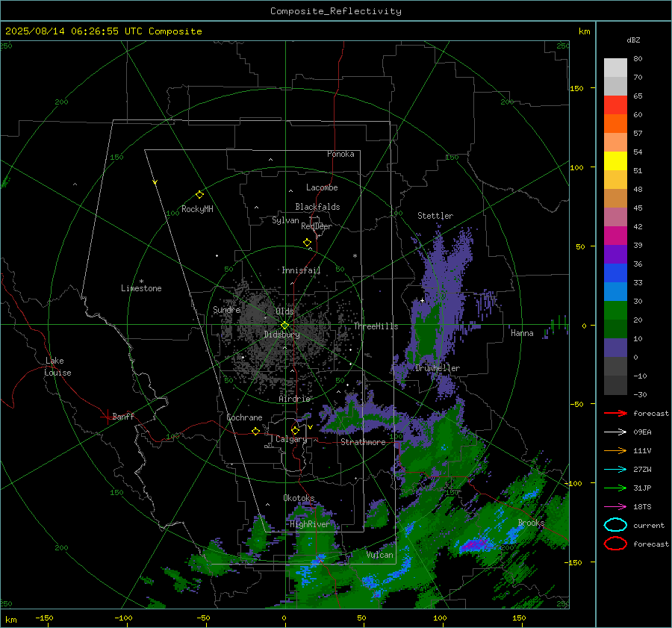Screen dimensions: 672x628
Task: Select the cyan 27ZW arrow icon
Action: (x=615, y=470)
